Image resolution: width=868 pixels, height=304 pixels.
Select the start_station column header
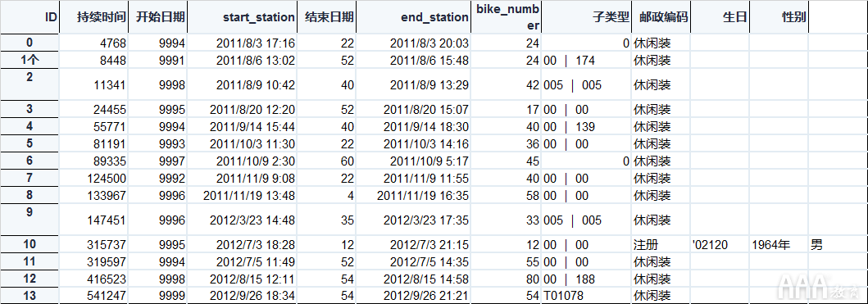pyautogui.click(x=242, y=17)
